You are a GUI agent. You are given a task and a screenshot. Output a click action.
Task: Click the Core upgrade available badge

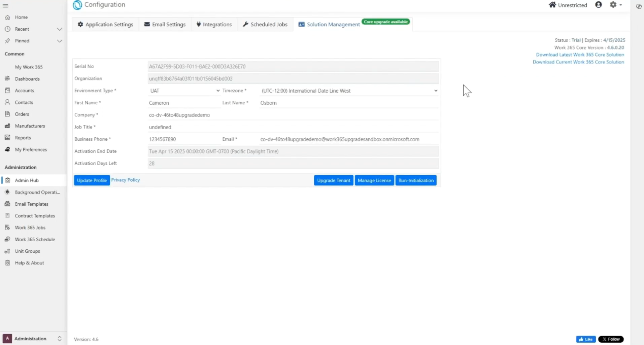(386, 22)
